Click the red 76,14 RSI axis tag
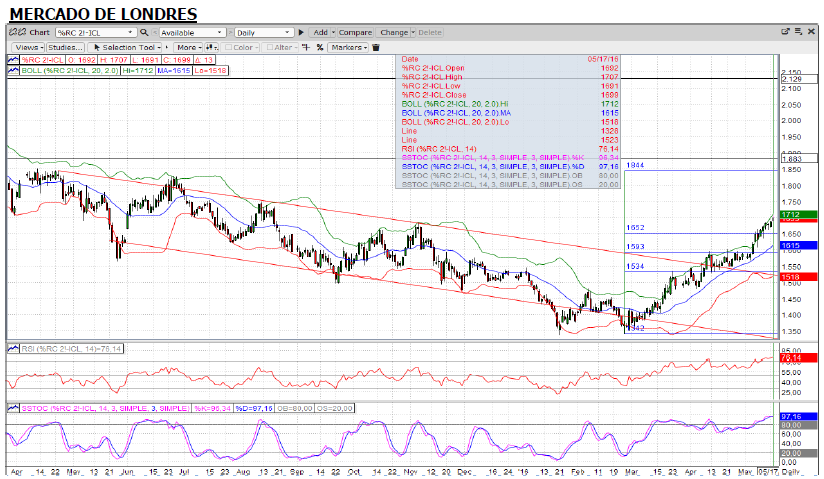Image resolution: width=824 pixels, height=479 pixels. [799, 358]
